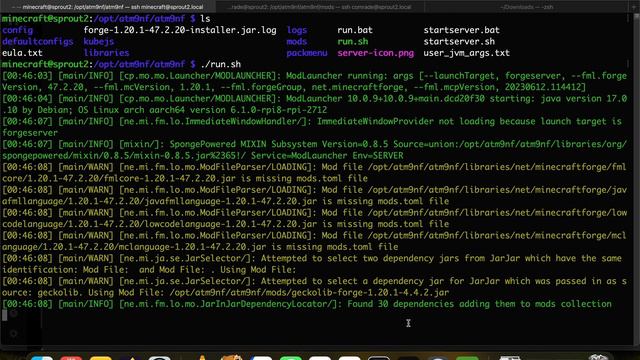Click 'ImmediateWindowProvider not loading' log text

tap(406, 122)
